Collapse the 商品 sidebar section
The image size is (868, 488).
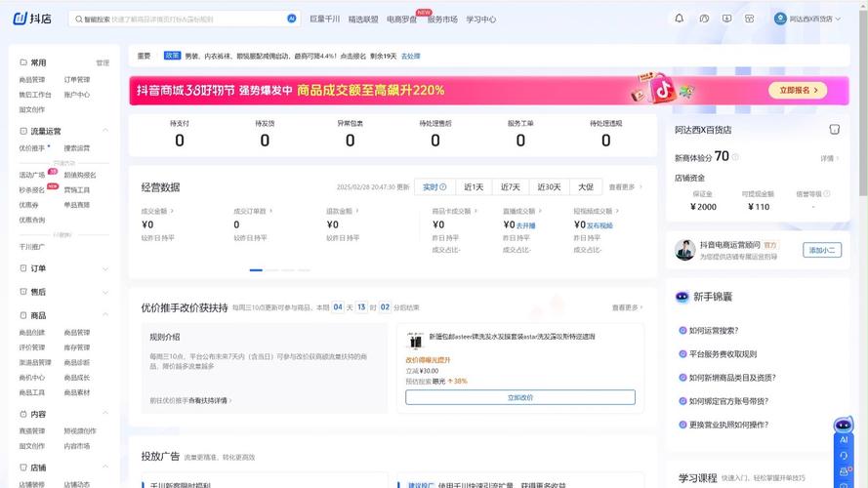105,315
